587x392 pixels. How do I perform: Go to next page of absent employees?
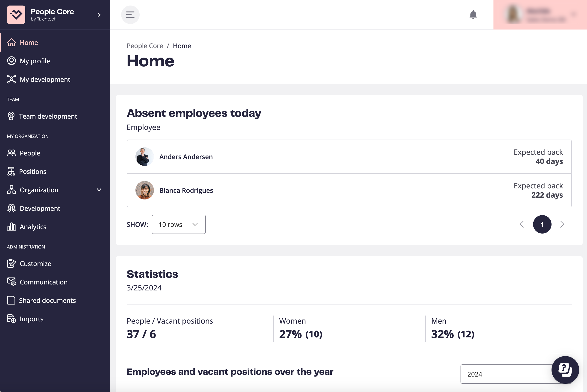562,225
